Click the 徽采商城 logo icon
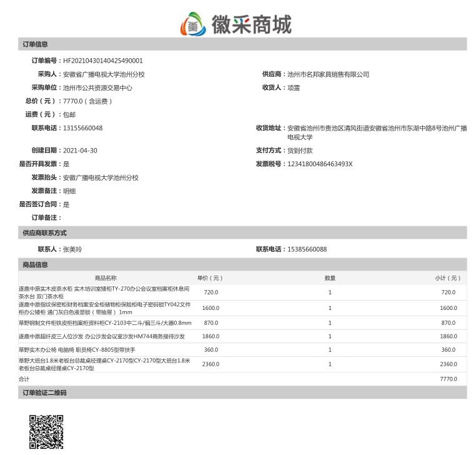Viewport: 476px width, 455px height. click(193, 24)
